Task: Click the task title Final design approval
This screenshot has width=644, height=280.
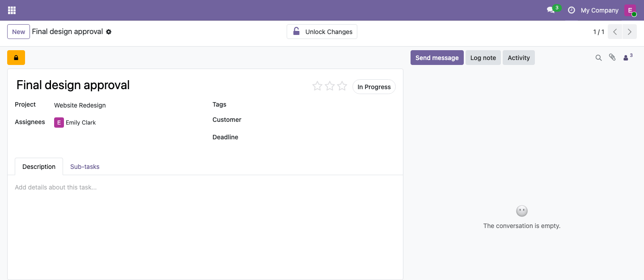Action: click(x=73, y=85)
